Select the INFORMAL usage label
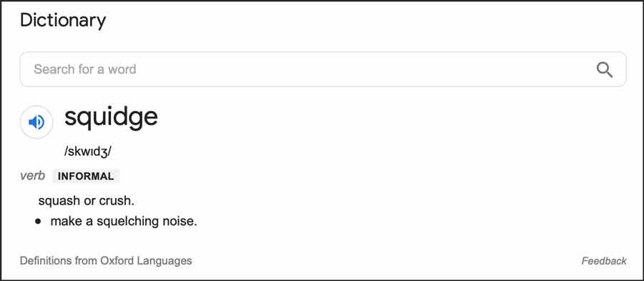 [86, 177]
